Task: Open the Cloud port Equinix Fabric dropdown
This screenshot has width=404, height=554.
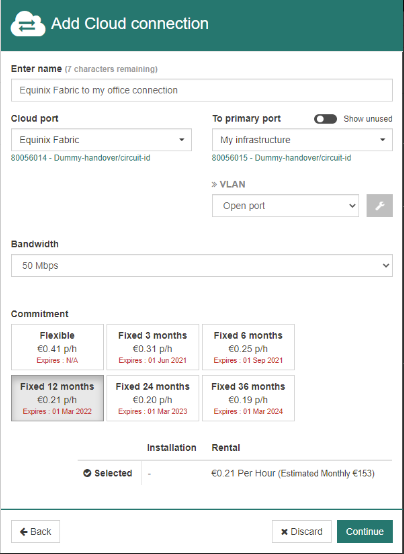Action: (101, 140)
